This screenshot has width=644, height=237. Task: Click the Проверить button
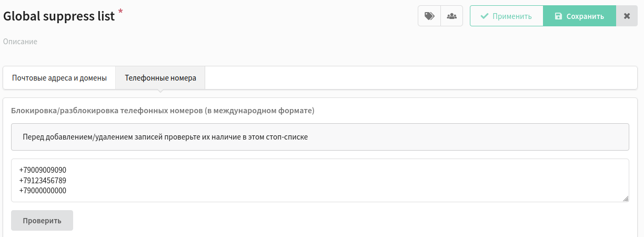click(x=42, y=221)
